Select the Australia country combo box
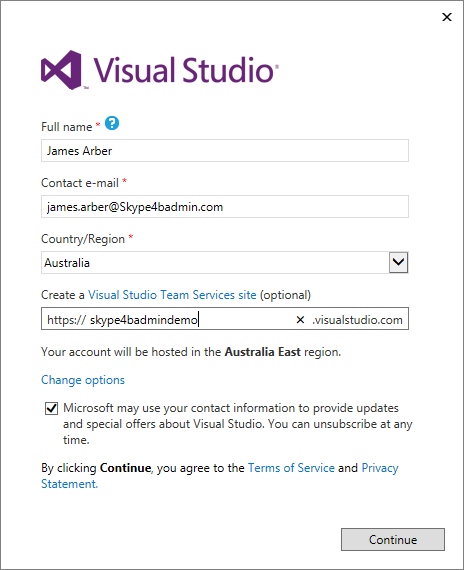 (x=225, y=262)
